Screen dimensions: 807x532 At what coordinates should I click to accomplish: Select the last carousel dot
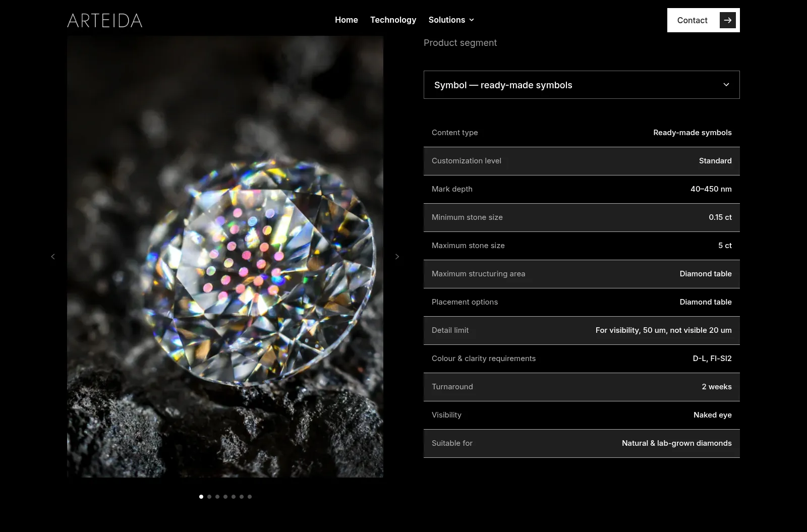click(250, 497)
